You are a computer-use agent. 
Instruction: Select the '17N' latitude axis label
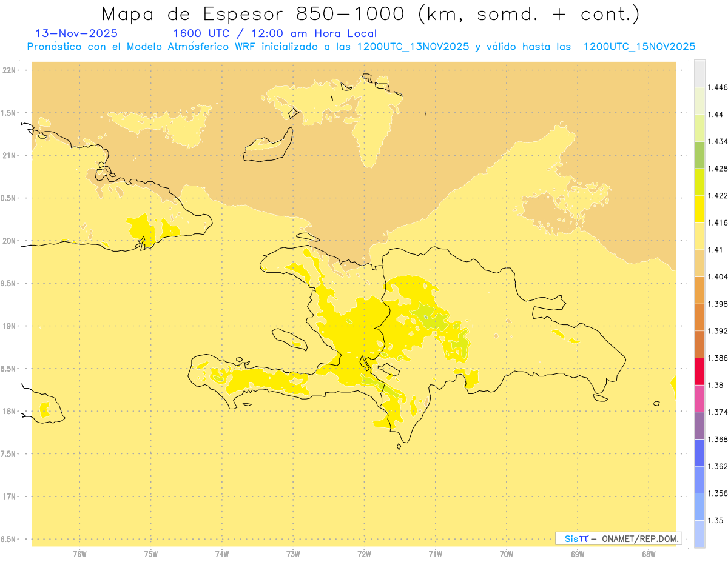(x=9, y=497)
